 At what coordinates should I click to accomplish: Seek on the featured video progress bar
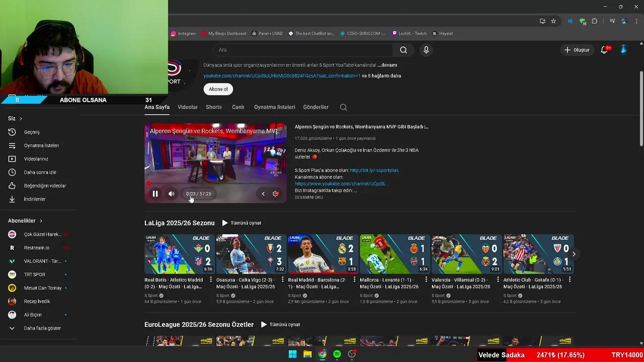tap(215, 184)
